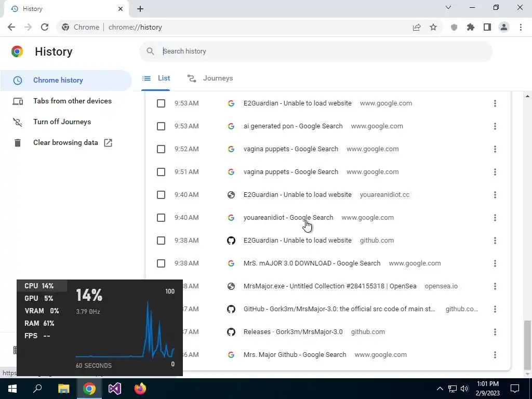Open the shield extension icon

click(x=454, y=27)
